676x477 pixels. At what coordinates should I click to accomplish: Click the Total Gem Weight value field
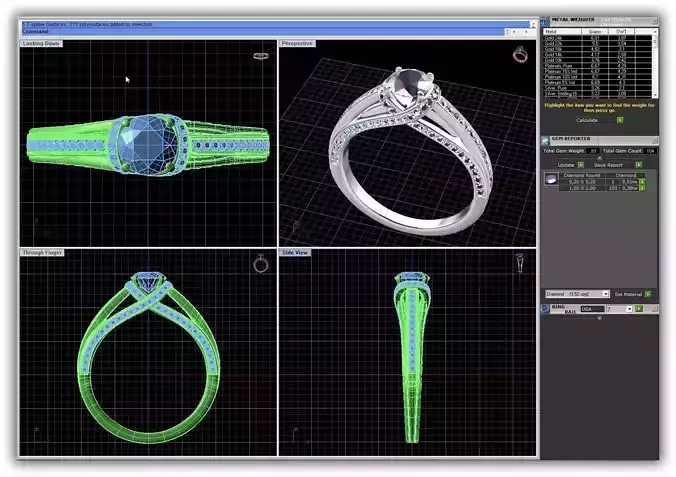[x=593, y=151]
